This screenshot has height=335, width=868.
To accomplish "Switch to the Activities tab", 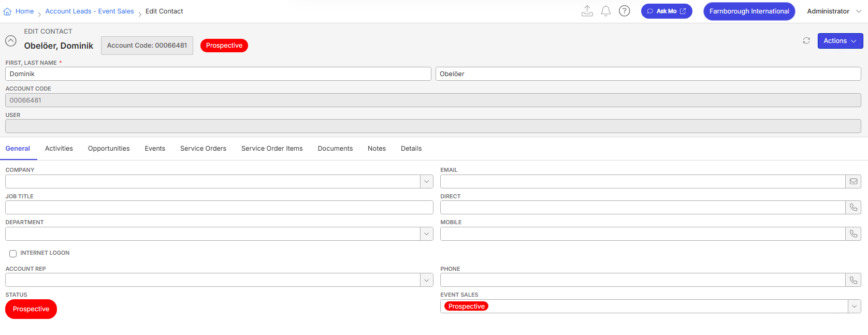I will click(x=59, y=149).
